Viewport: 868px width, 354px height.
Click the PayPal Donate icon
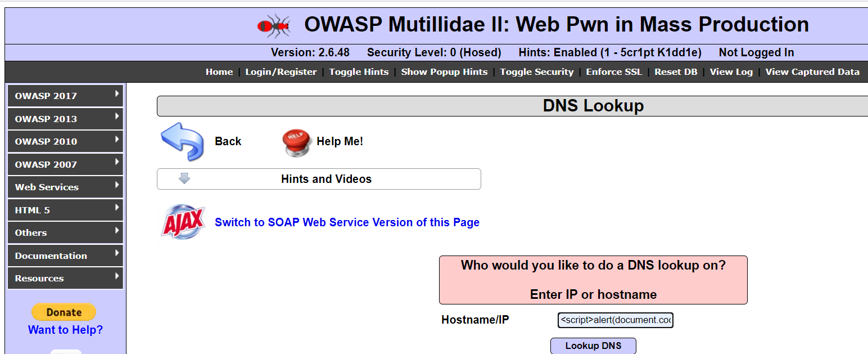64,312
